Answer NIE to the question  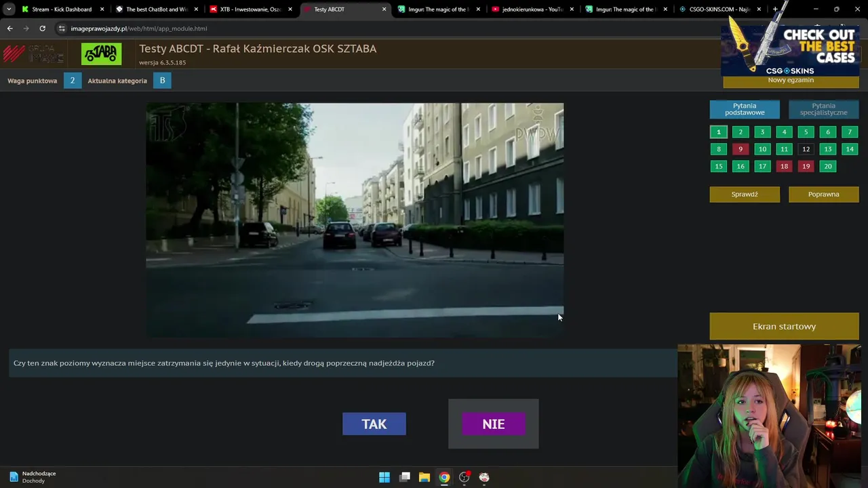pos(494,424)
